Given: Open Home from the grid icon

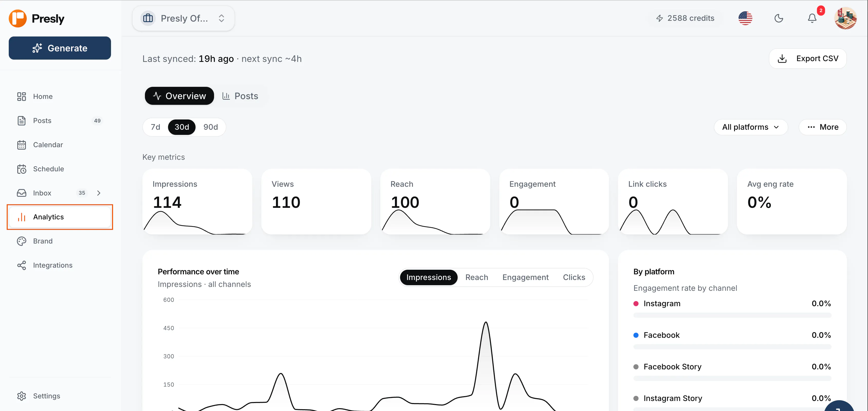Looking at the screenshot, I should coord(22,97).
